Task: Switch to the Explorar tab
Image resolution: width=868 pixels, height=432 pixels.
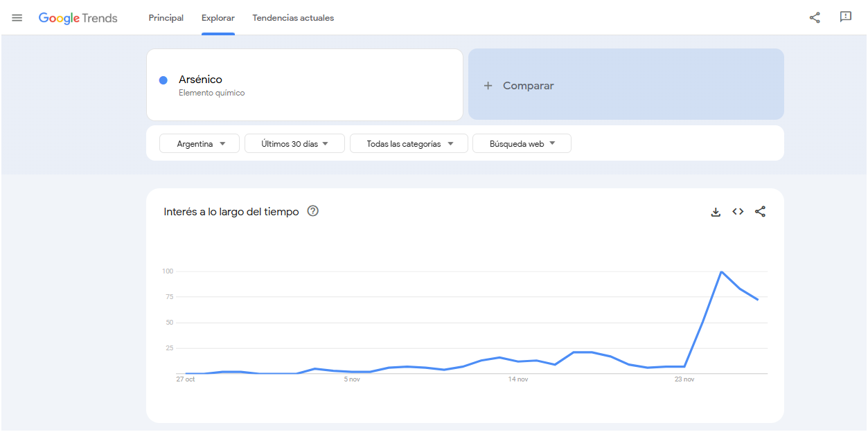Action: 218,18
